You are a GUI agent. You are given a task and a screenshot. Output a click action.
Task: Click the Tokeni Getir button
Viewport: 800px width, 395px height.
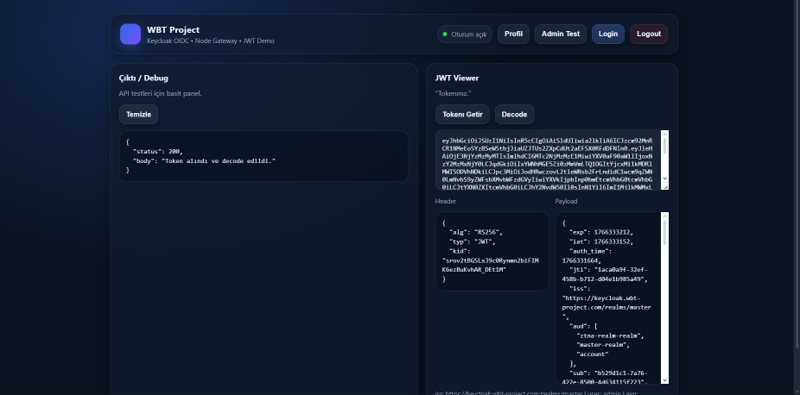pos(462,114)
